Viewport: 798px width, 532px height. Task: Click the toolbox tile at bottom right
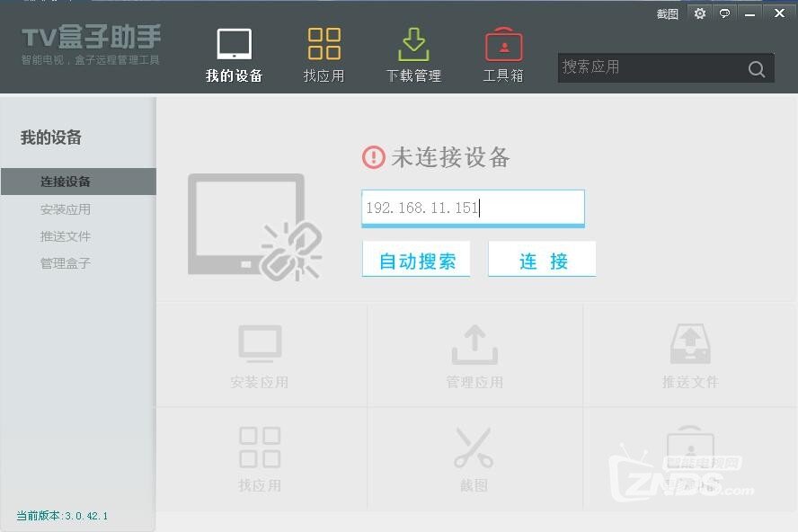[691, 459]
